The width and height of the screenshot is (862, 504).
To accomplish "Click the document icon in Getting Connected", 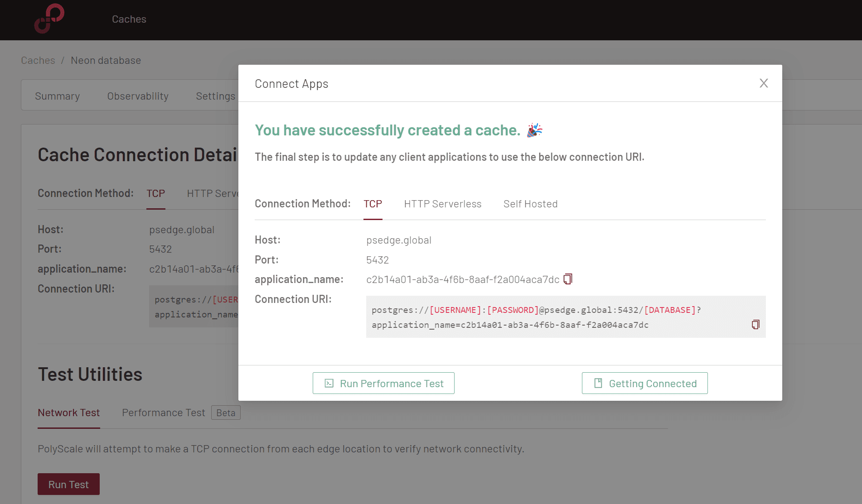I will point(599,383).
